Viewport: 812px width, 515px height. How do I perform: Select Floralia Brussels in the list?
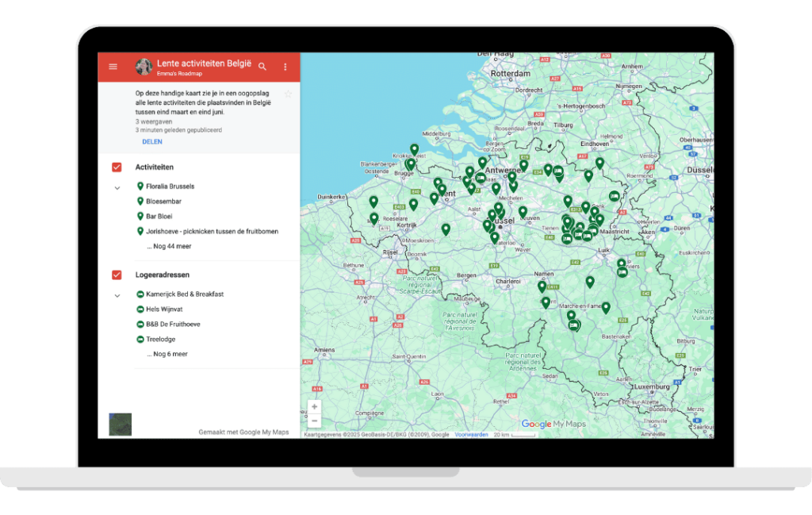(x=170, y=186)
